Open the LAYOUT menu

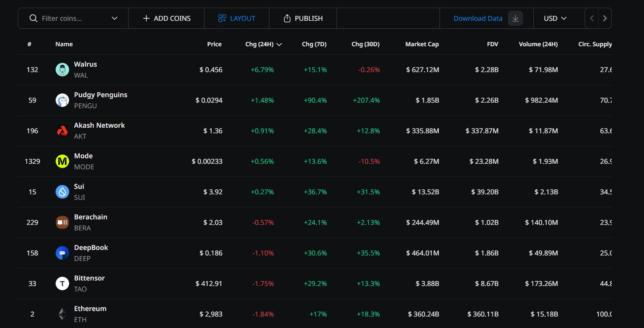(x=237, y=18)
